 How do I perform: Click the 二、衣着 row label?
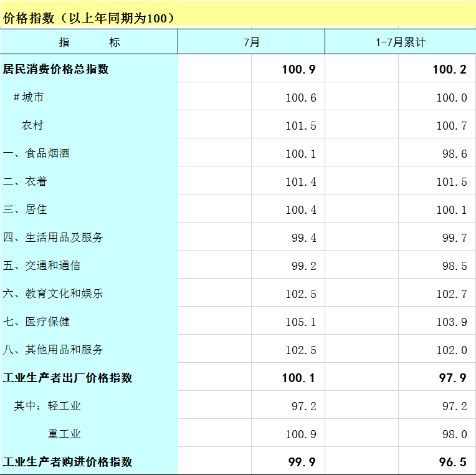pos(25,181)
